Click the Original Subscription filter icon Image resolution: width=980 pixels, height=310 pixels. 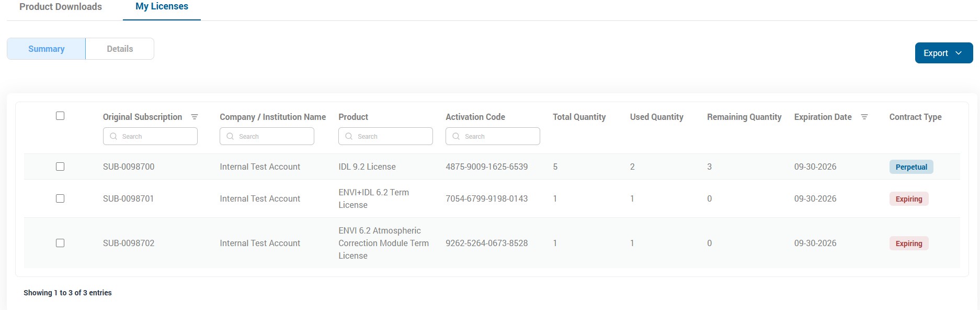coord(195,117)
